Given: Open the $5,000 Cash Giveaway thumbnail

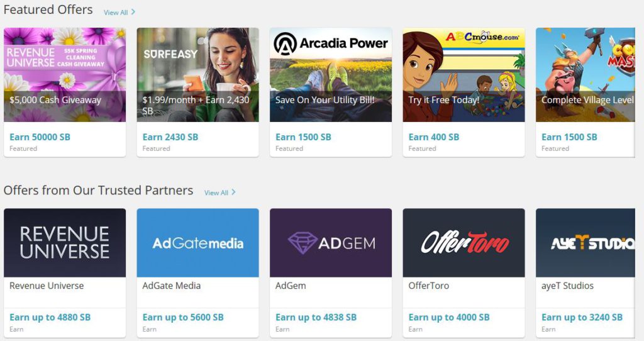Looking at the screenshot, I should click(x=65, y=75).
